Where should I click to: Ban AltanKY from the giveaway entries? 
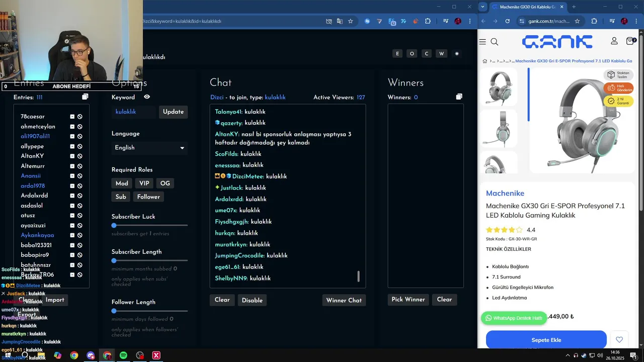pos(79,156)
